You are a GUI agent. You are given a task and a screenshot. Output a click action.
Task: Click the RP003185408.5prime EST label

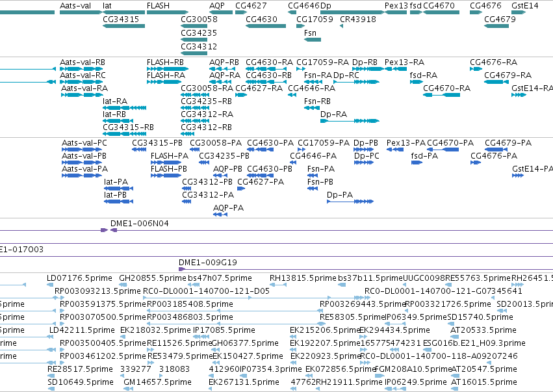[190, 304]
